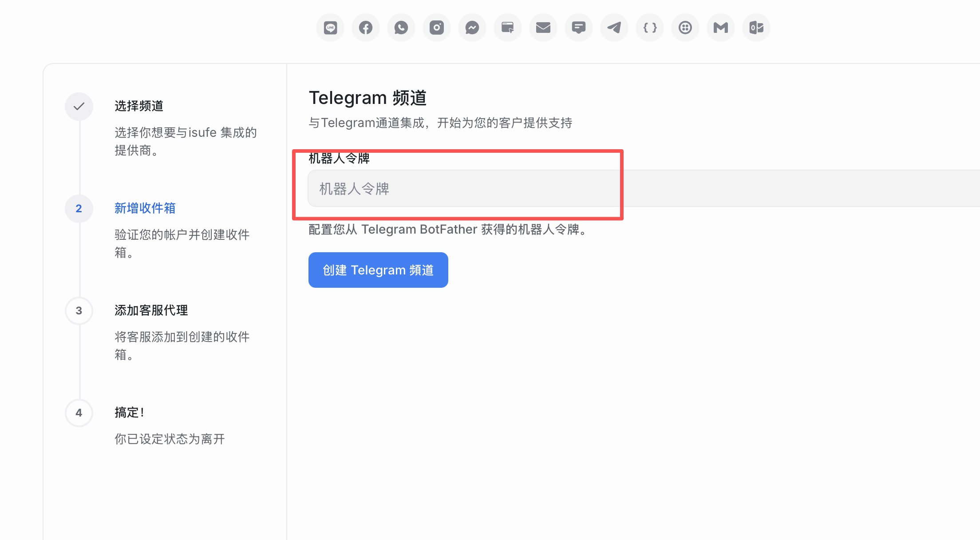Click the website widget channel icon

click(508, 28)
